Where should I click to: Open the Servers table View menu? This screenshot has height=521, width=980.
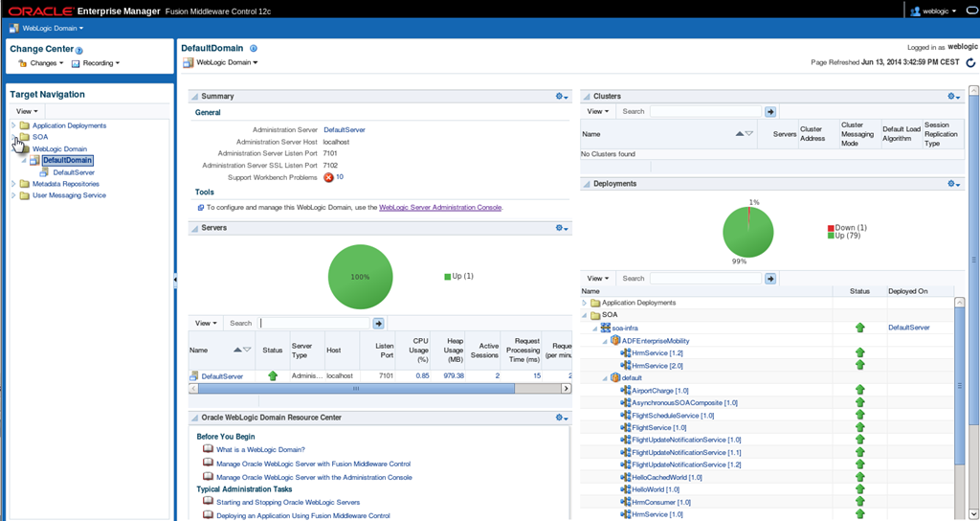tap(207, 324)
